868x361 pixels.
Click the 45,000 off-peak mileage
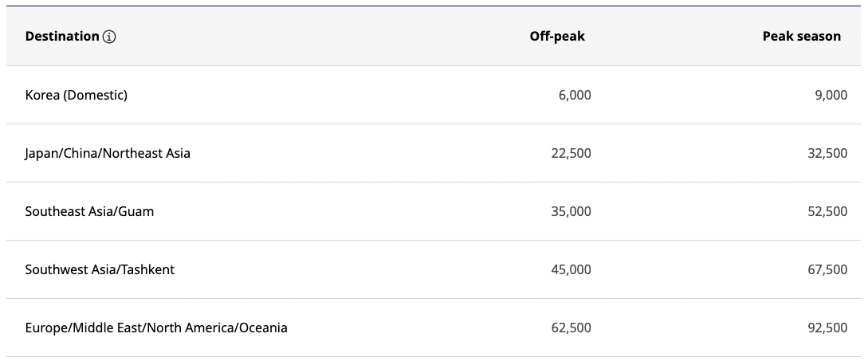pos(571,269)
